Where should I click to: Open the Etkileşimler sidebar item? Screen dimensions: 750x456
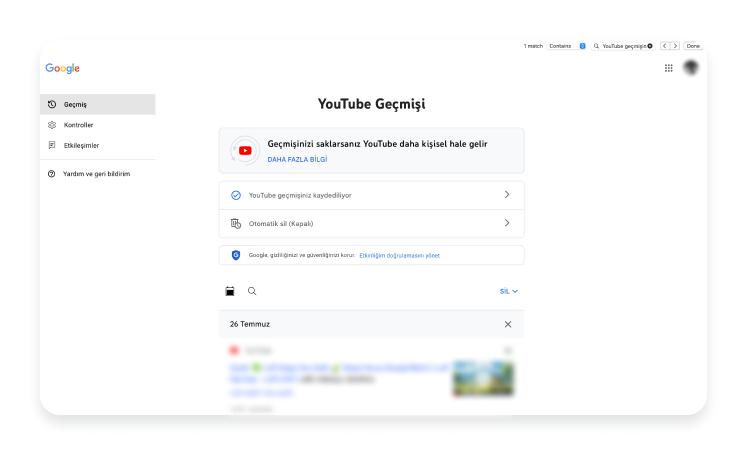pos(98,145)
